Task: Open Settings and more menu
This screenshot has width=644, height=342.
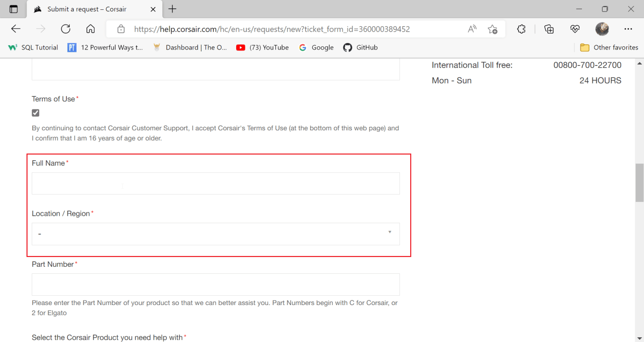Action: [628, 29]
